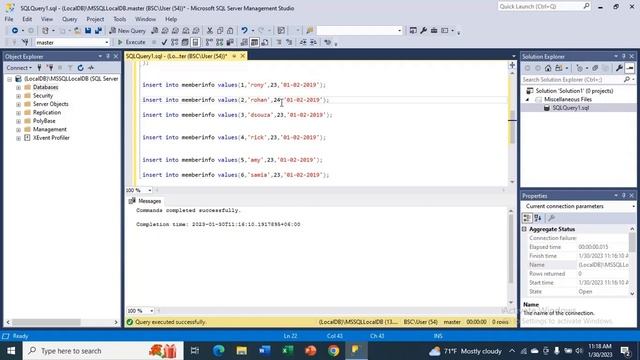Expand the Databases node
This screenshot has height=360, width=640.
coord(18,87)
